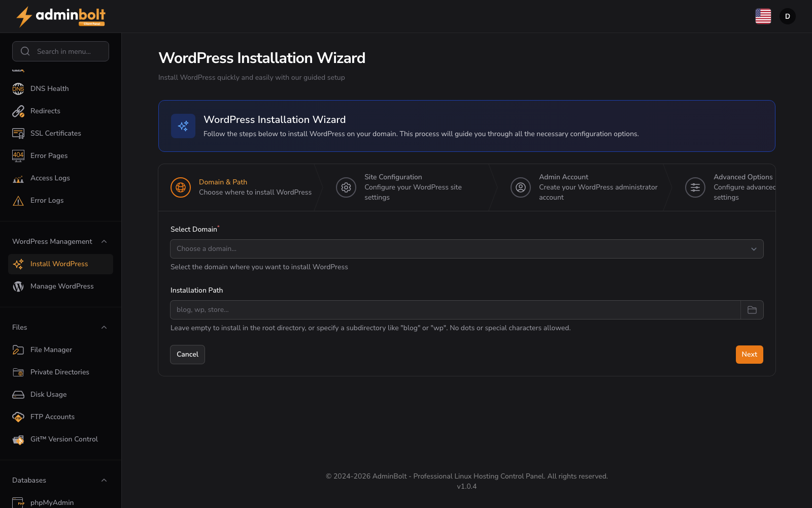
Task: Click the phpMyAdmin icon
Action: coord(18,502)
